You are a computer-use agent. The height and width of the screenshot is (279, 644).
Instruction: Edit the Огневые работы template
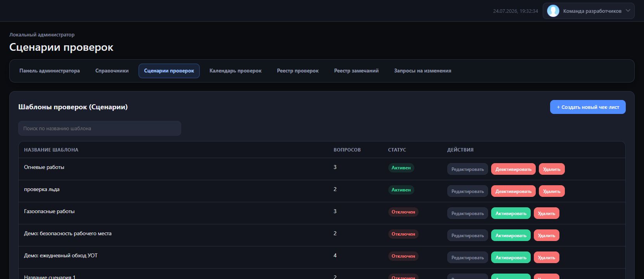tap(467, 169)
